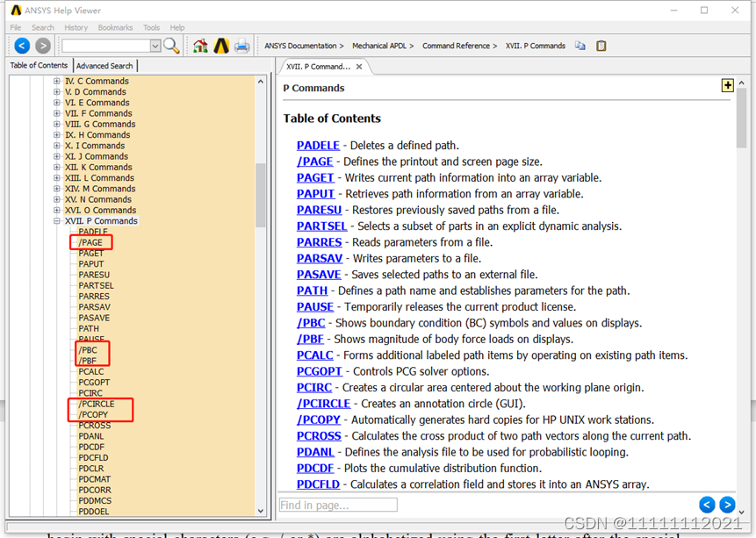
Task: Switch to Advanced Search tab
Action: [104, 66]
